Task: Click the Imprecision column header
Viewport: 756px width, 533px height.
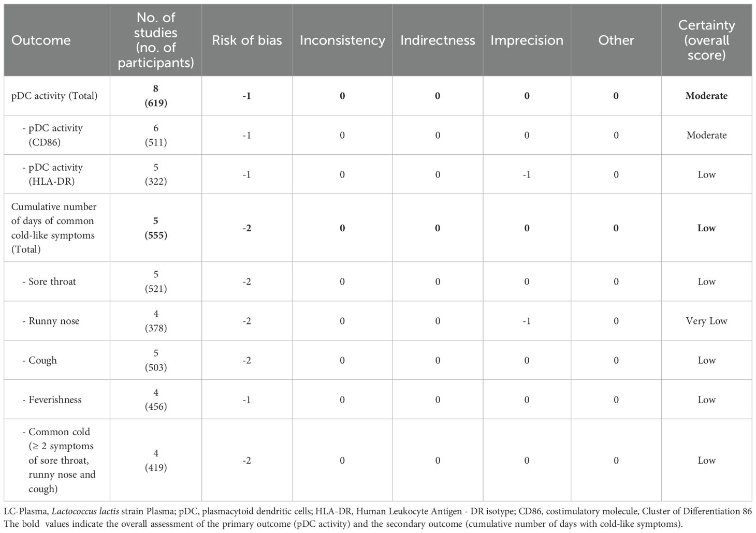Action: (x=527, y=40)
